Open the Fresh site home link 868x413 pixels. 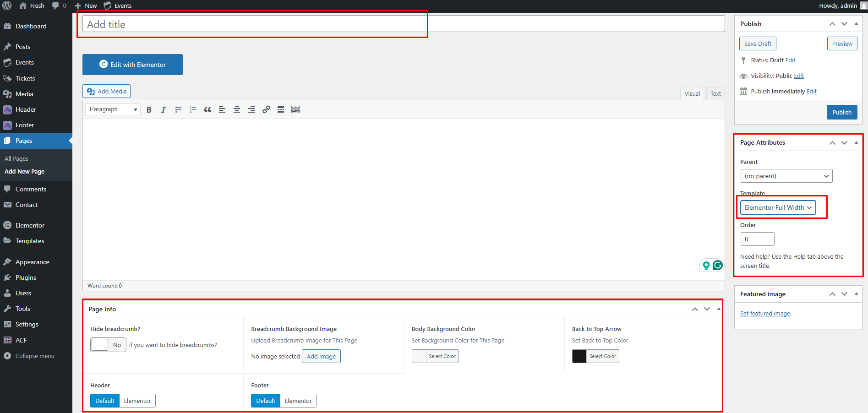click(x=32, y=5)
